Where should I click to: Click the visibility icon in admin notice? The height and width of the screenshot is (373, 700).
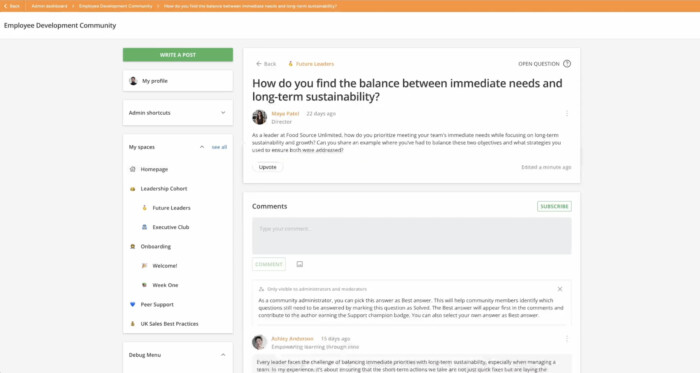point(261,289)
